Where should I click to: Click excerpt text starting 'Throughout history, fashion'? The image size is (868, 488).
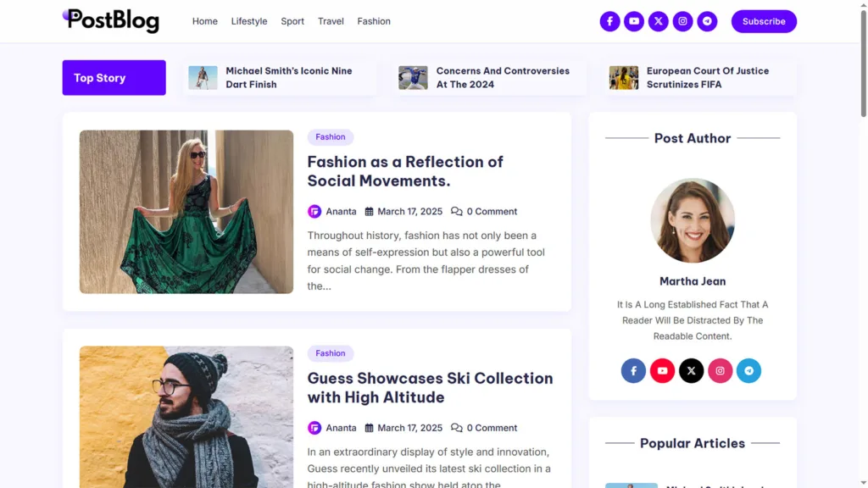[426, 261]
